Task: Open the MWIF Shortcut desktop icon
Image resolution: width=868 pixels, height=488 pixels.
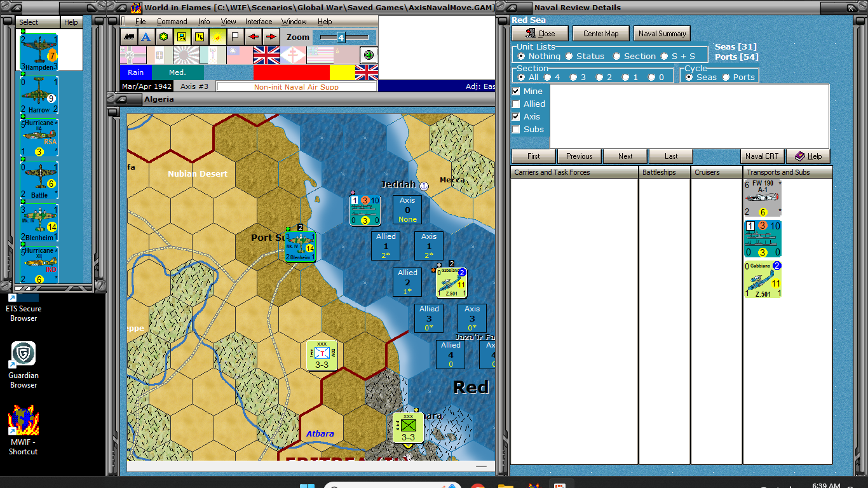Action: (x=24, y=431)
